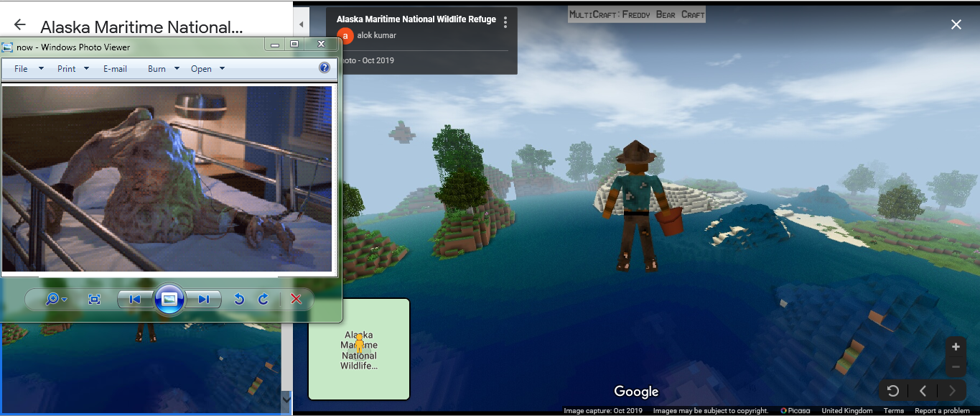The width and height of the screenshot is (980, 416).
Task: Maximize the Windows Photo Viewer window
Action: click(x=294, y=45)
